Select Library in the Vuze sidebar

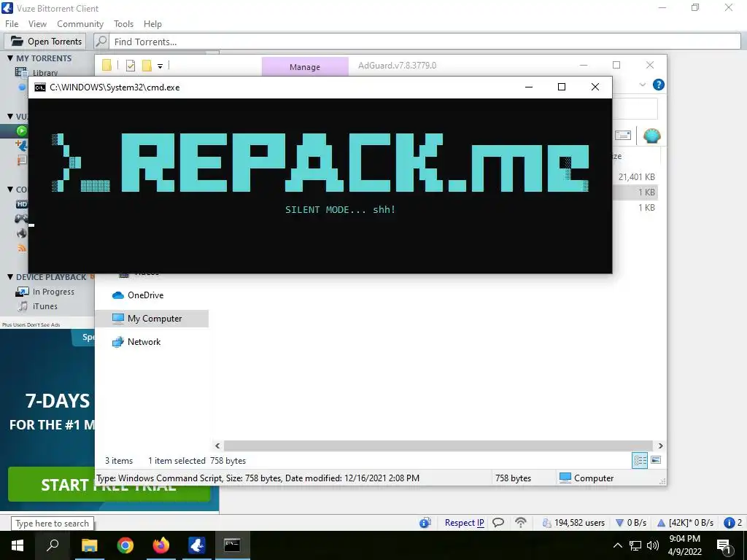click(45, 72)
